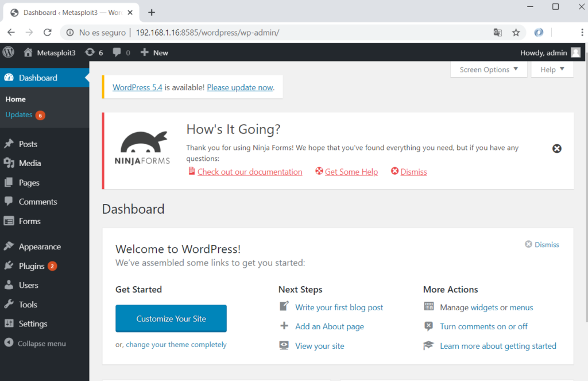Open the Howdy, admin account menu

550,52
